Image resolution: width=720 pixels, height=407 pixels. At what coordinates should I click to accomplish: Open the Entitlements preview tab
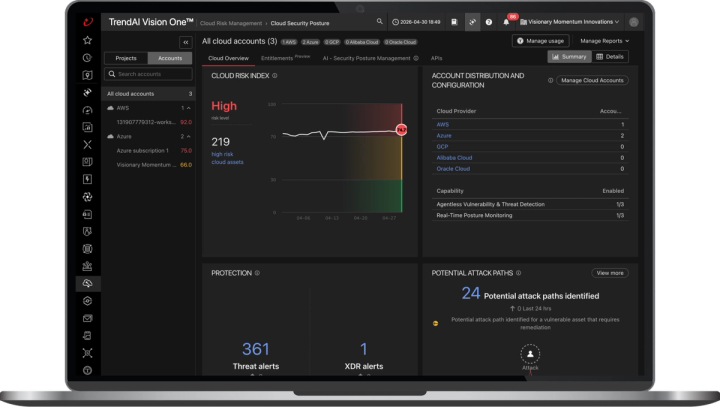pos(285,58)
